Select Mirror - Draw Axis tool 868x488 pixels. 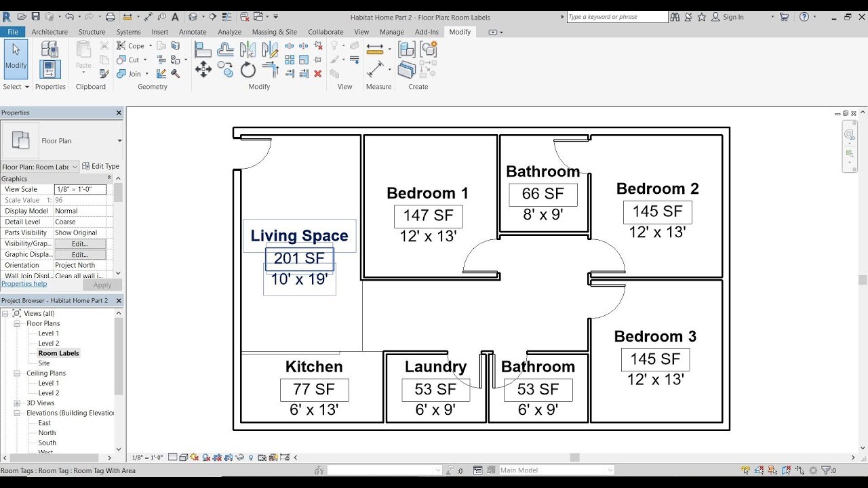pos(270,49)
